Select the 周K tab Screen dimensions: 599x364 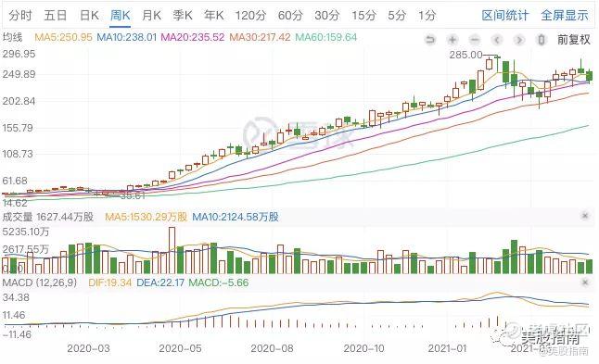click(120, 16)
